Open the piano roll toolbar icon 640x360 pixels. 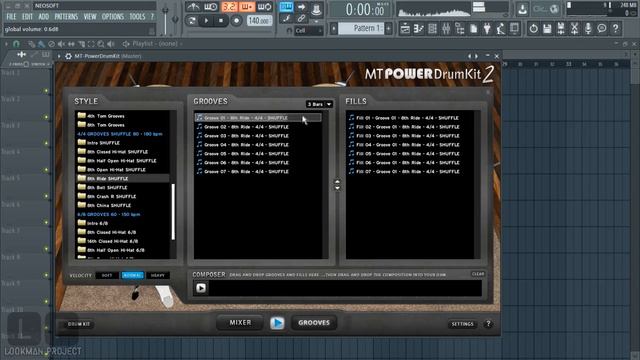(x=419, y=28)
